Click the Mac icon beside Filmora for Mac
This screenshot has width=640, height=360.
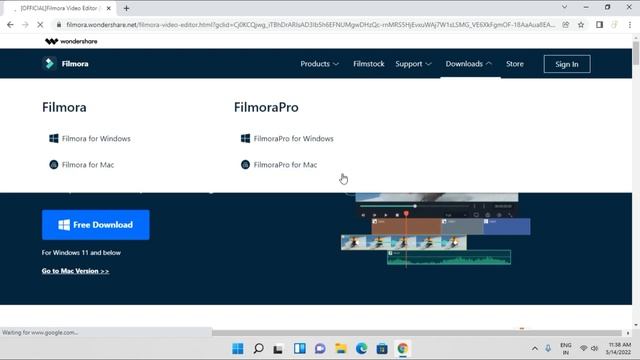click(53, 164)
